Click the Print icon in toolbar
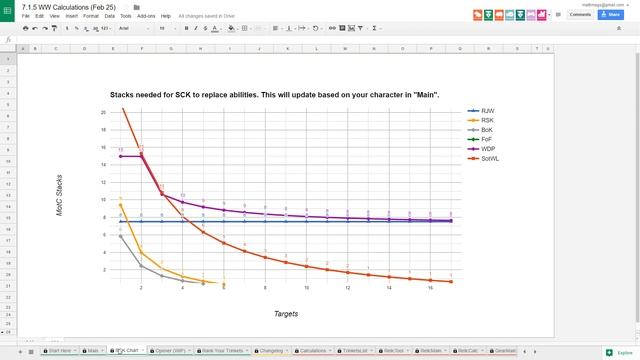 (x=26, y=28)
